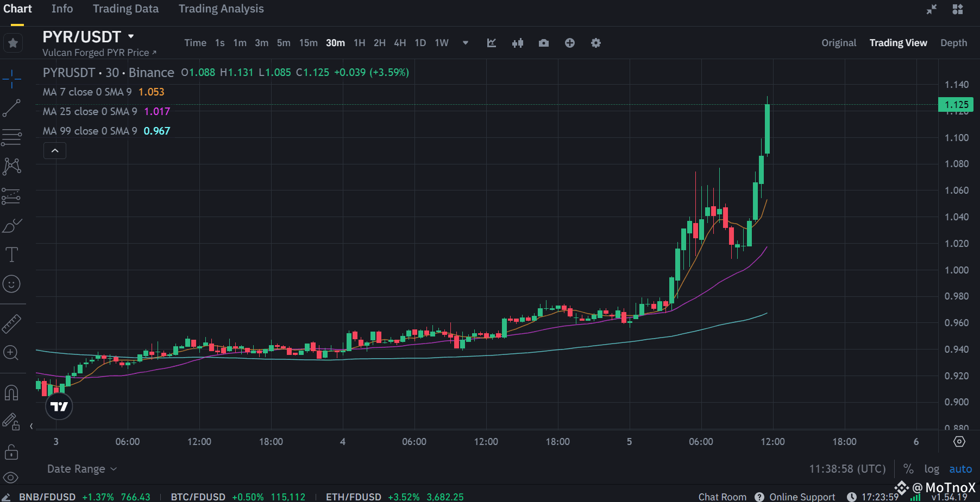The image size is (980, 502).
Task: Open the Chat Room link
Action: pos(722,497)
